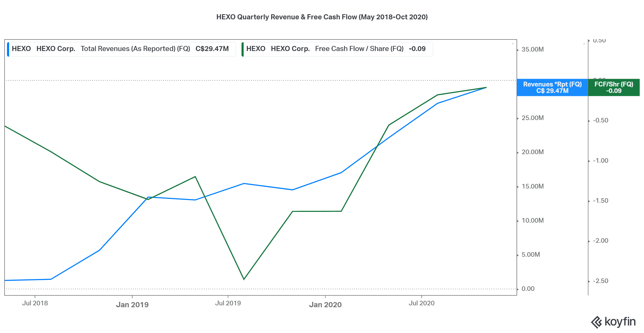The width and height of the screenshot is (644, 333).
Task: Click the 10.00M revenue axis value
Action: [x=533, y=220]
